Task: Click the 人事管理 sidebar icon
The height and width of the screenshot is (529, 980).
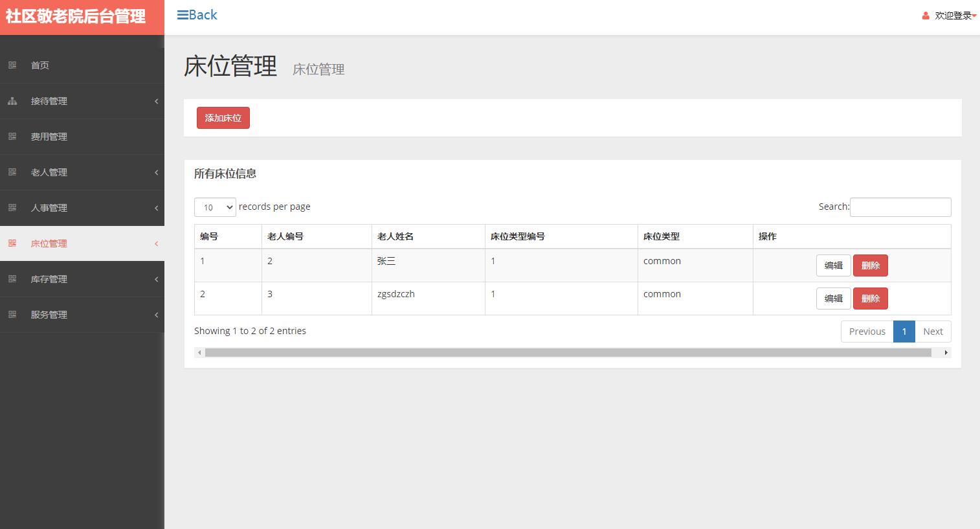Action: [12, 208]
